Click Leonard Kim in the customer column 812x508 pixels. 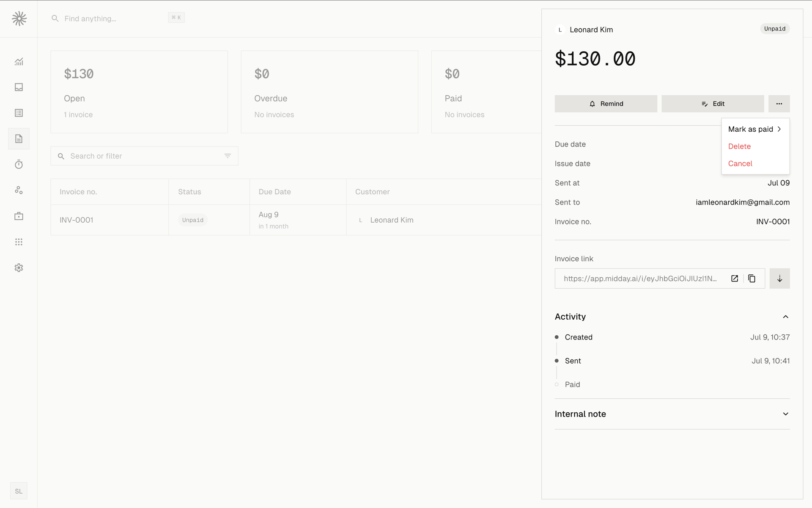(392, 220)
